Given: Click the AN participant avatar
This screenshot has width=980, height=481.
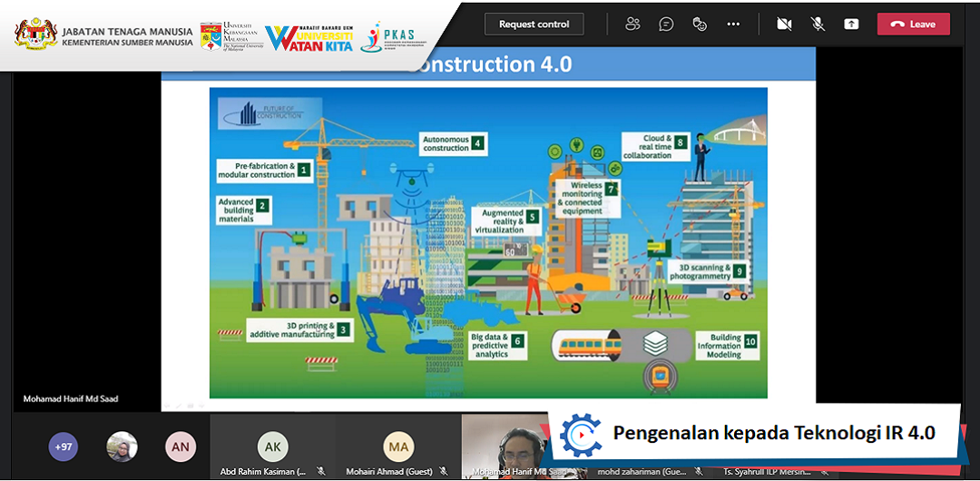Looking at the screenshot, I should click(x=181, y=447).
